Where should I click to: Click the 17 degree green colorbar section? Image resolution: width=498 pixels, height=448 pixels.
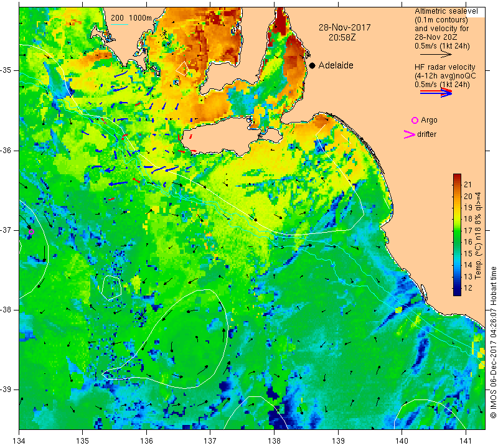click(457, 230)
